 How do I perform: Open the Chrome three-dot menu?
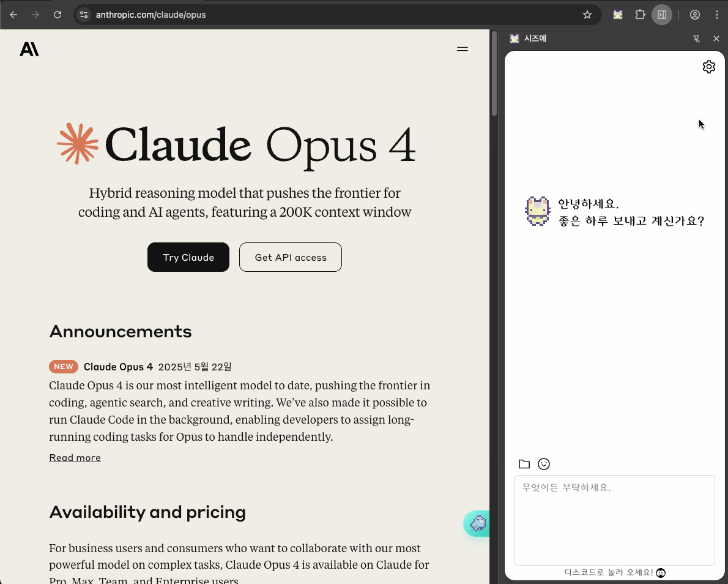[x=717, y=15]
